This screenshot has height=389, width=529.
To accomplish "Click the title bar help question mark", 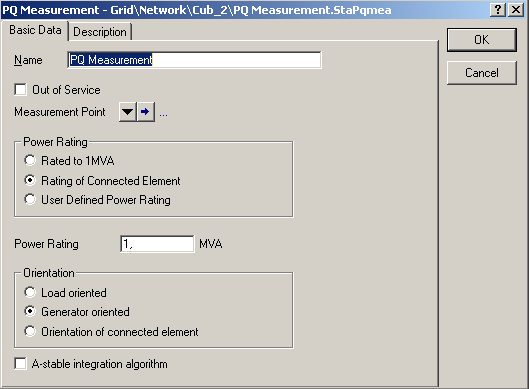I will click(x=498, y=9).
